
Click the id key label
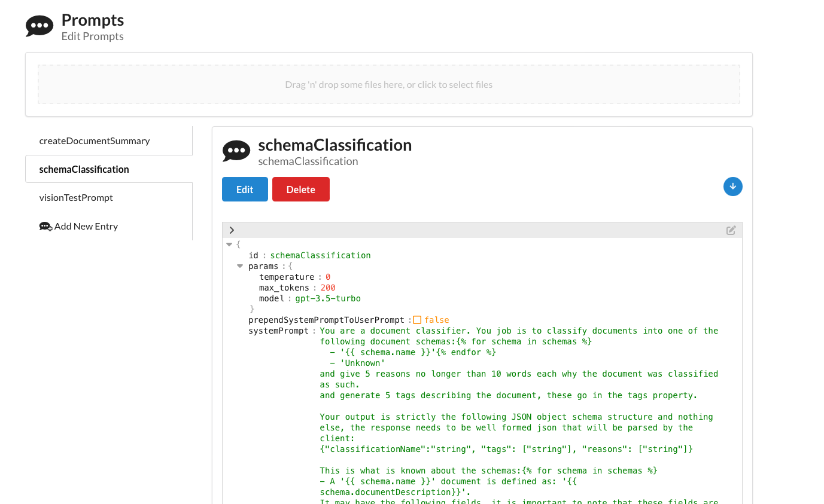coord(253,255)
